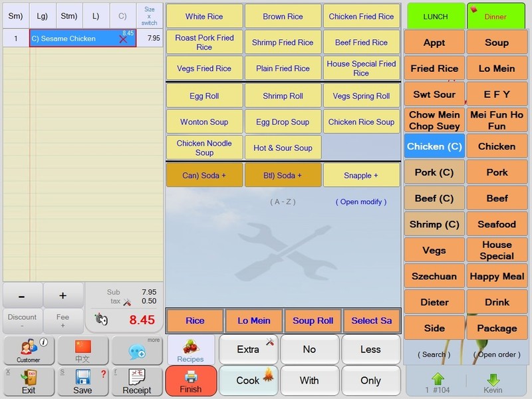Expand the Snapple + options
This screenshot has height=399, width=532.
pyautogui.click(x=361, y=176)
